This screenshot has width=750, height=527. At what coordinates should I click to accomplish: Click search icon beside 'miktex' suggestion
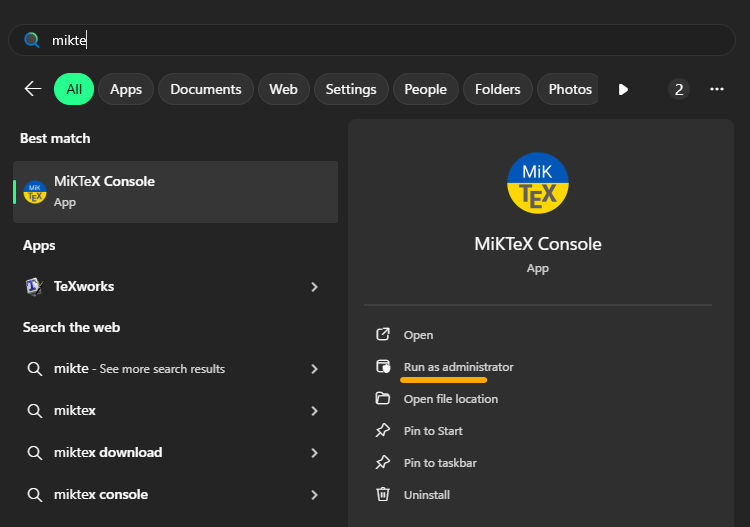[34, 411]
